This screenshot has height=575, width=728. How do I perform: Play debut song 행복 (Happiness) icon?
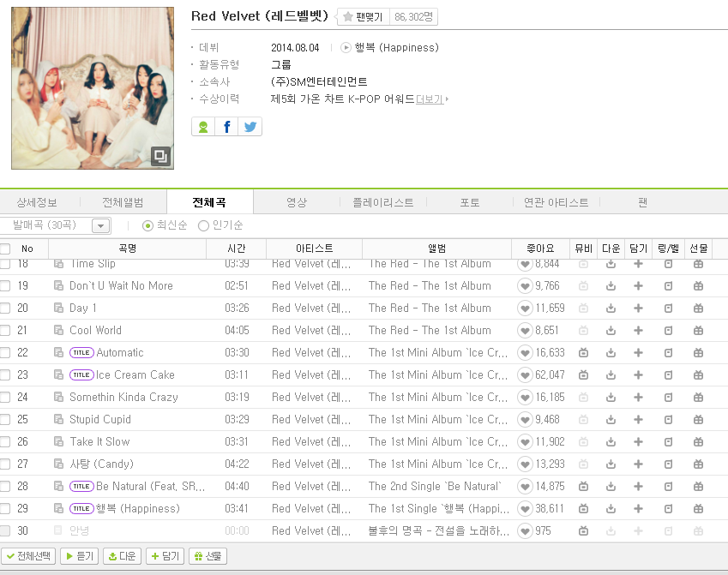click(x=346, y=47)
